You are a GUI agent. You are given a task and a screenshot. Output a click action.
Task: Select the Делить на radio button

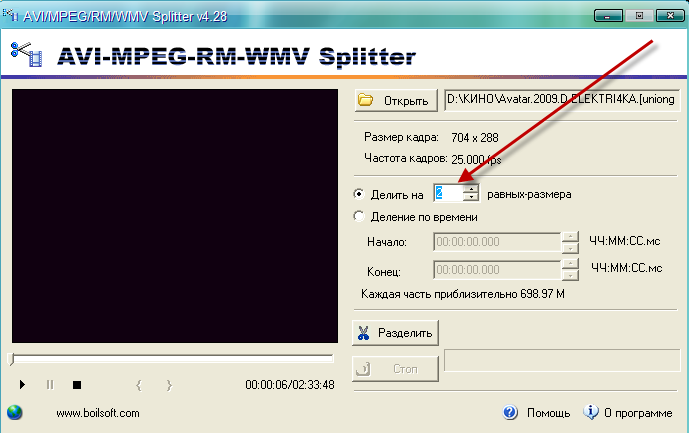coord(359,194)
